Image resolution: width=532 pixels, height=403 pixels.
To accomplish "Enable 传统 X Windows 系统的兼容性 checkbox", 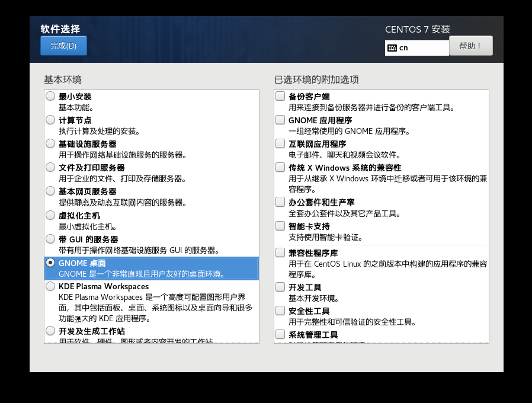I will 280,167.
